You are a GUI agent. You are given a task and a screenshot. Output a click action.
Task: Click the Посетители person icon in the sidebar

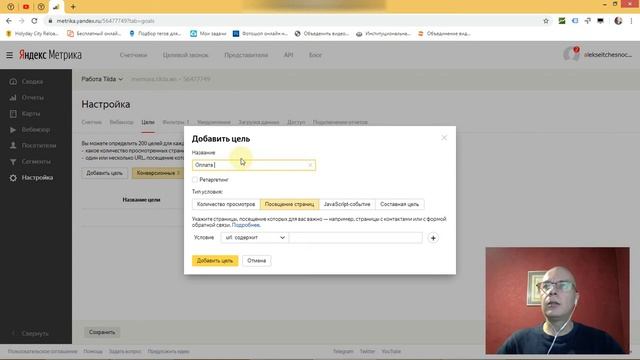click(x=13, y=145)
